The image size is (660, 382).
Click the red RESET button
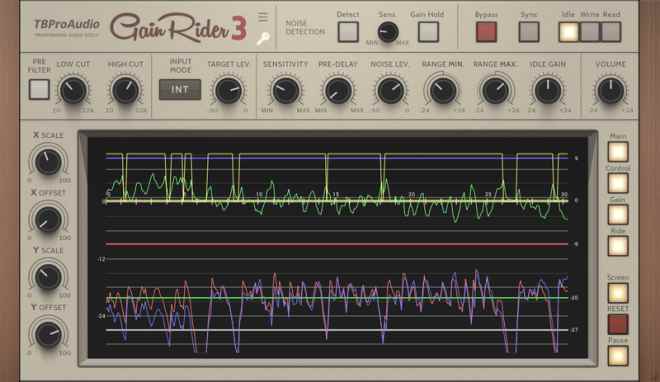(618, 324)
